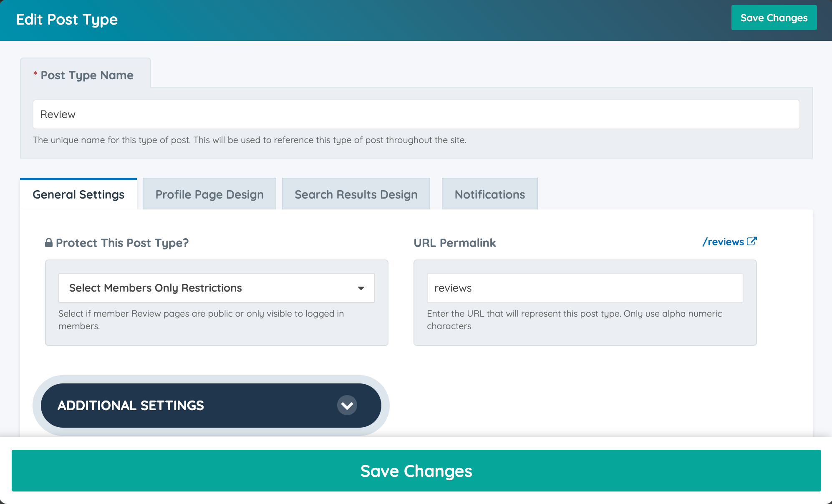Click the Edit Post Type heading

tap(67, 20)
